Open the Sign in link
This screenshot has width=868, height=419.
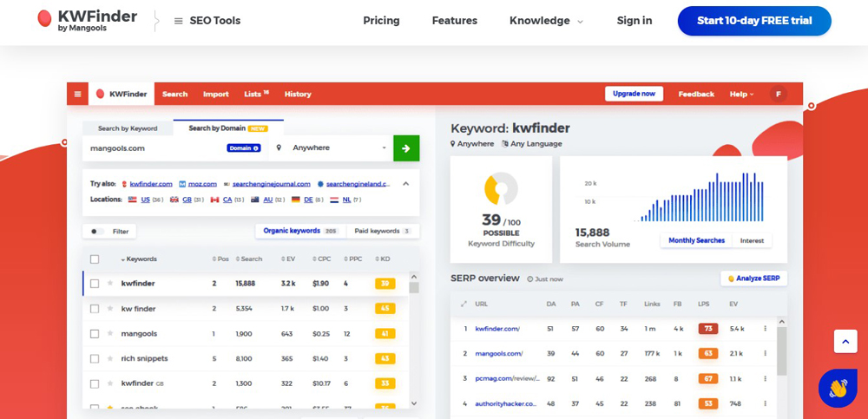click(635, 21)
